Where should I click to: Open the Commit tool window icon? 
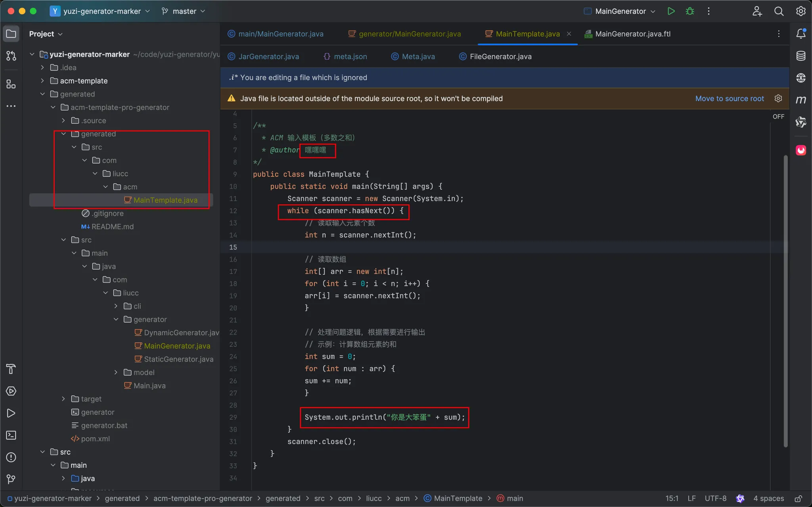11,56
